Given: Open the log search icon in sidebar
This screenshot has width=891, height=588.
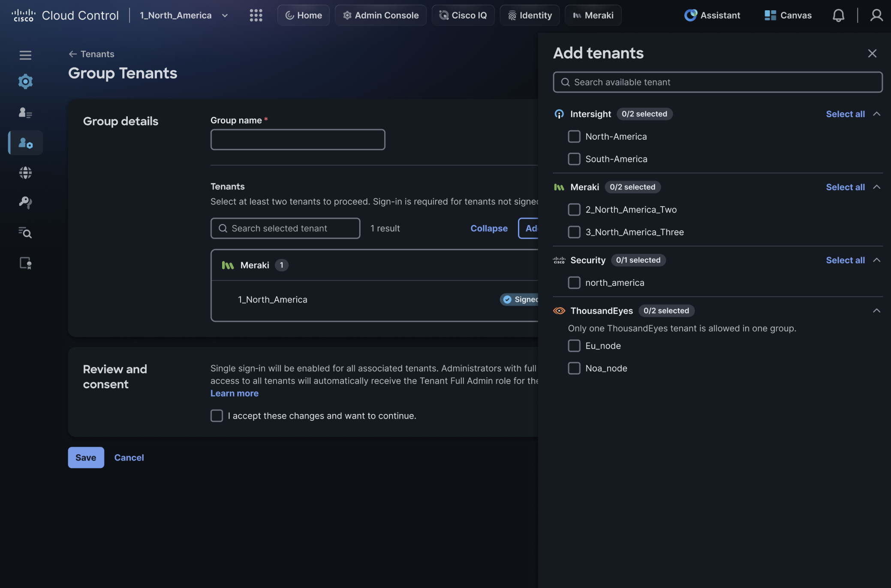Looking at the screenshot, I should [x=25, y=233].
